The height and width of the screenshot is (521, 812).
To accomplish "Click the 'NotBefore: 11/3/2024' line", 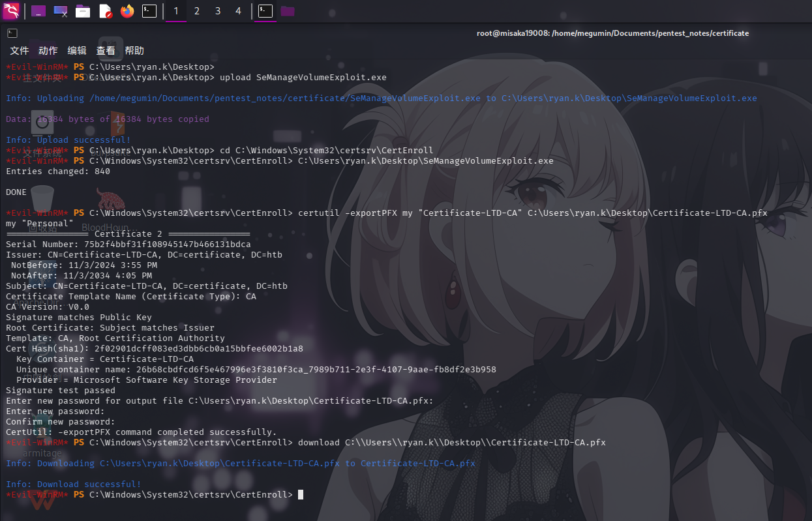I will click(84, 265).
